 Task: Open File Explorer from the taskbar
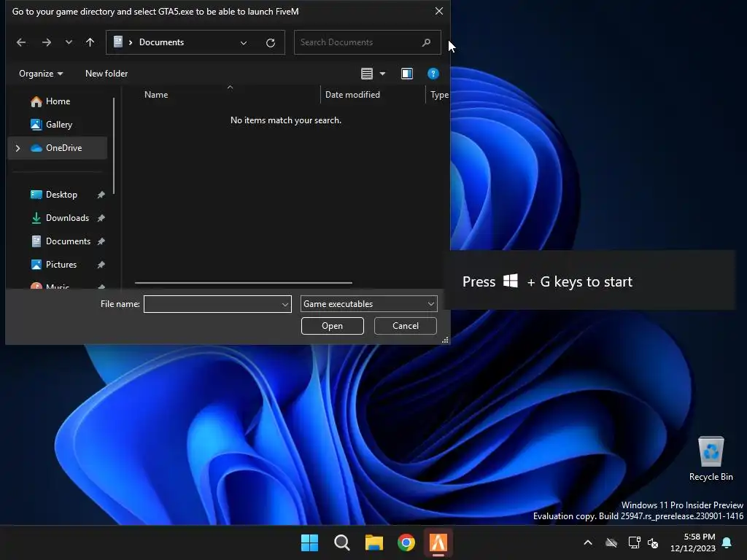(374, 542)
